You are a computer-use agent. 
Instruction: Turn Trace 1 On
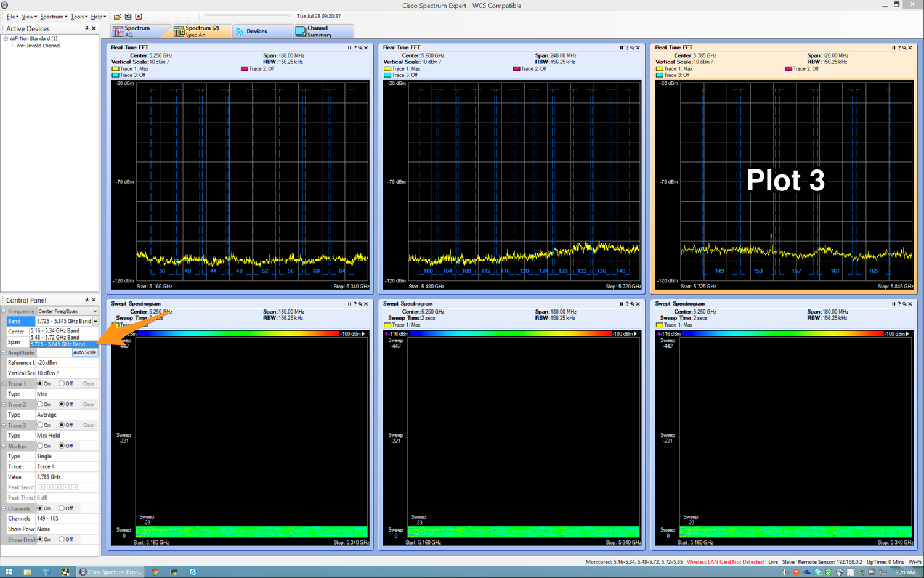[x=40, y=383]
